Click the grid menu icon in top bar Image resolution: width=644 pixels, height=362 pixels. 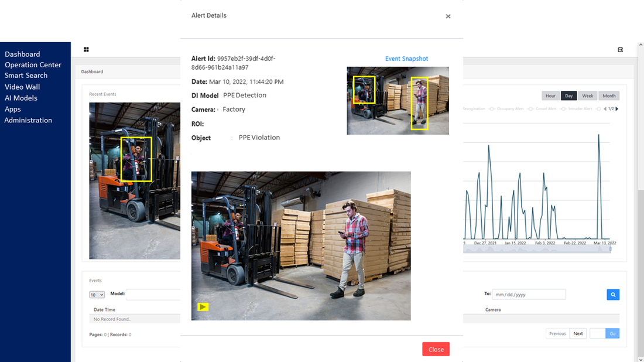point(86,50)
